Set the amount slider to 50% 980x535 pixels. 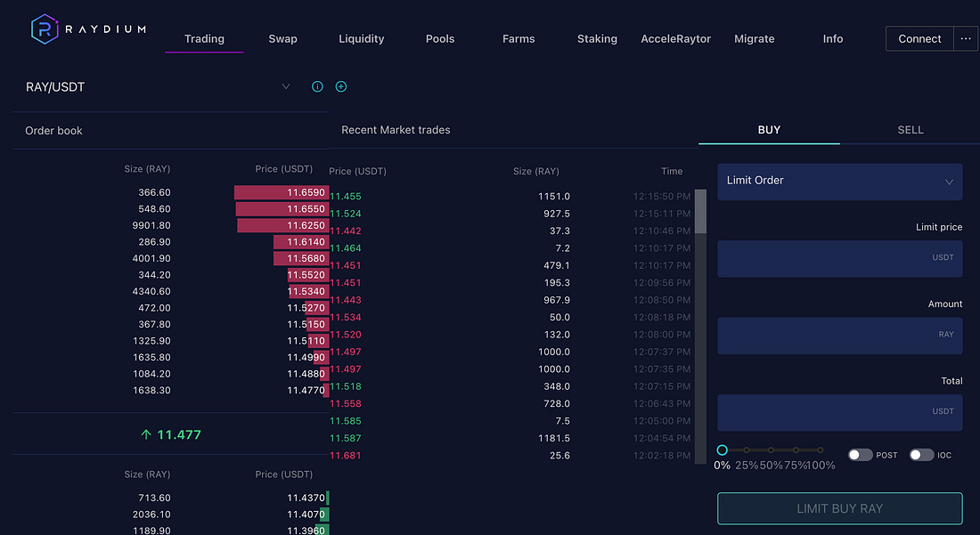click(x=772, y=450)
